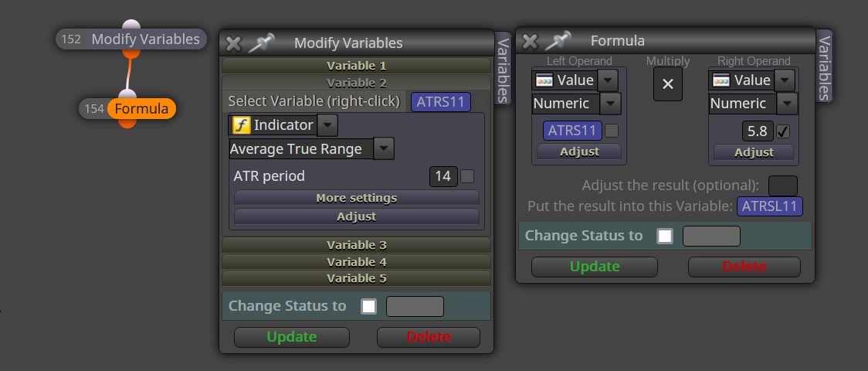Edit the Right Operand value 5.8
The width and height of the screenshot is (868, 371).
click(x=758, y=131)
